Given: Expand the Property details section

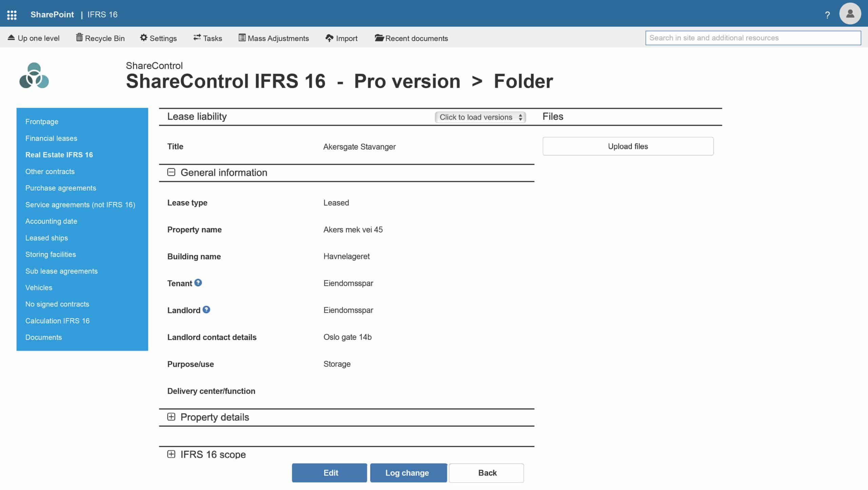Looking at the screenshot, I should pyautogui.click(x=171, y=417).
